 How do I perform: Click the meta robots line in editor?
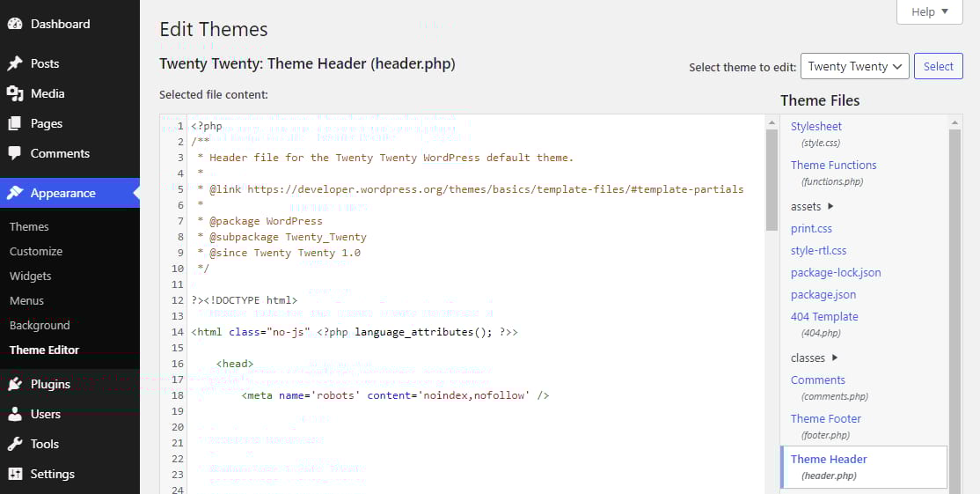pyautogui.click(x=395, y=395)
